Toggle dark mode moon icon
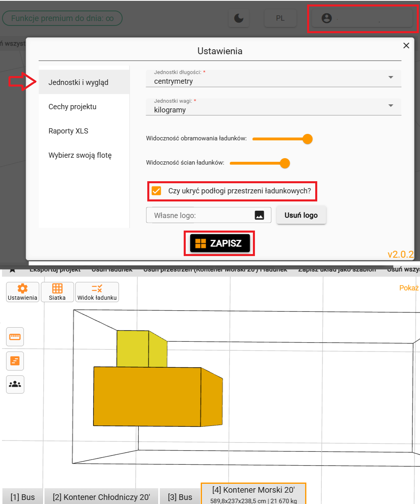The image size is (420, 504). click(x=239, y=18)
